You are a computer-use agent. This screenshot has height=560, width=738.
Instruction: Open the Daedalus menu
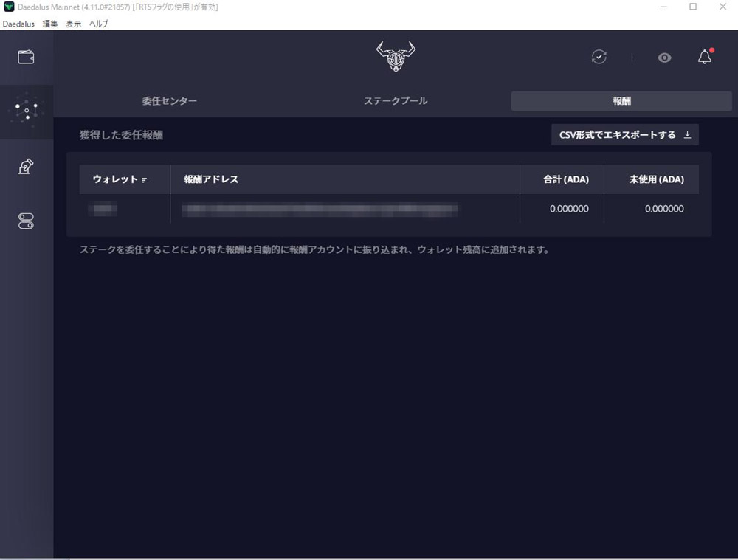tap(18, 24)
